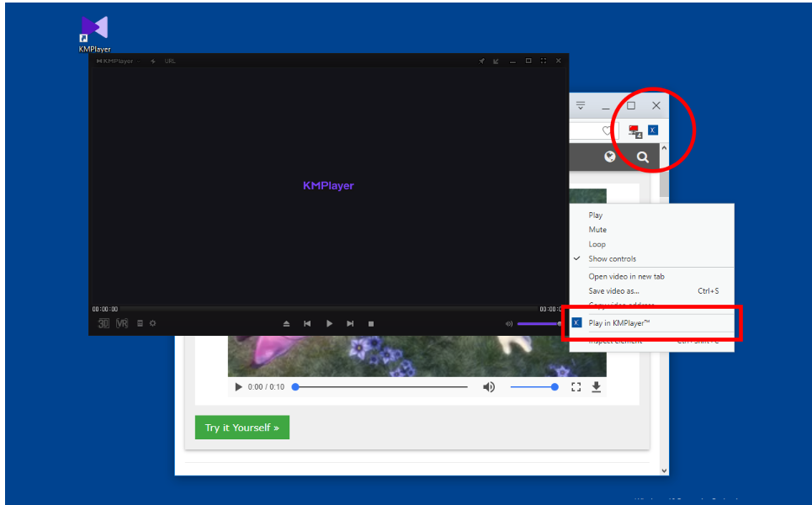
Task: Click the browser scrollbar up arrow
Action: pyautogui.click(x=664, y=148)
